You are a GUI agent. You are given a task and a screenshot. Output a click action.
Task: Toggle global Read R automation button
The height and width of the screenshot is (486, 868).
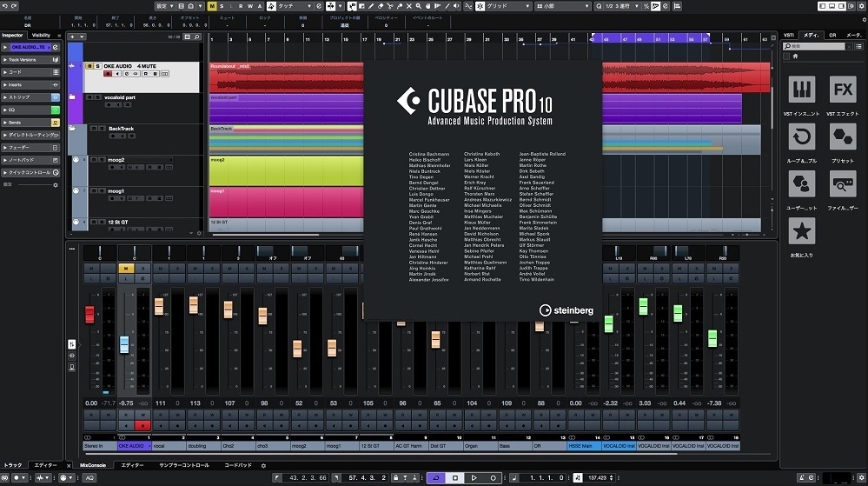pyautogui.click(x=241, y=6)
